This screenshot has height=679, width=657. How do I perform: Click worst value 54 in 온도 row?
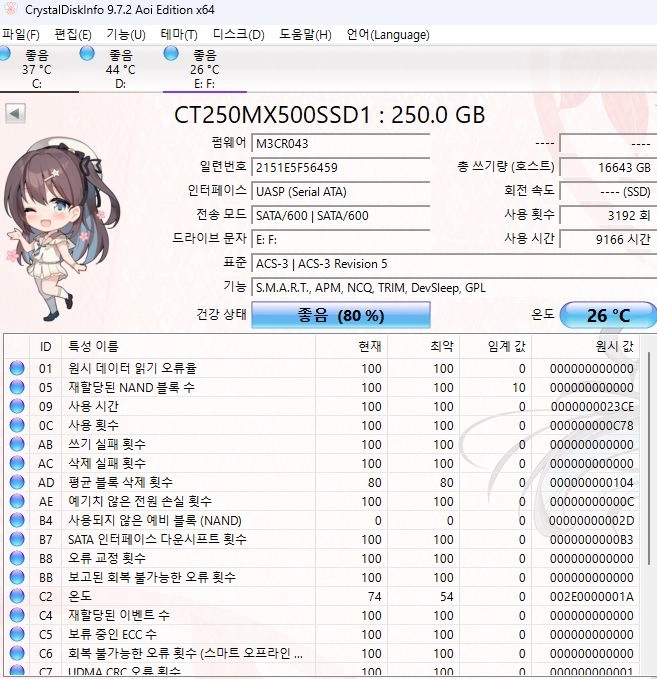(447, 597)
